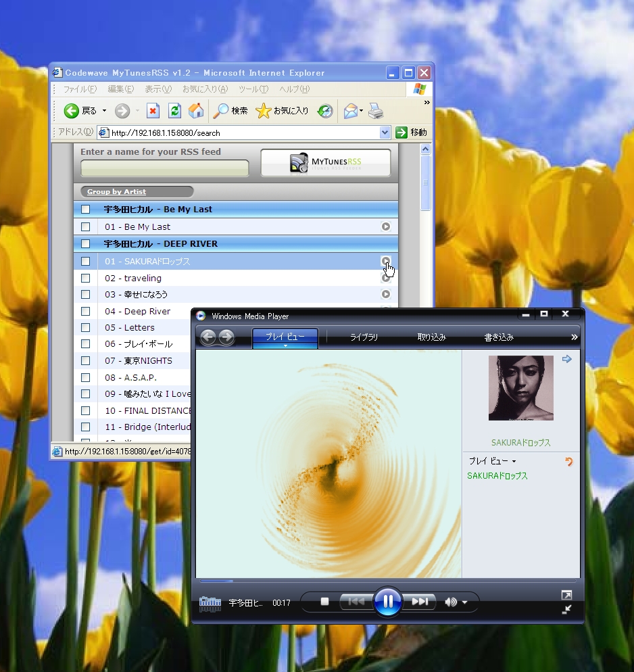The height and width of the screenshot is (672, 634).
Task: Play track 01 - SAKURAドロップス
Action: click(385, 260)
